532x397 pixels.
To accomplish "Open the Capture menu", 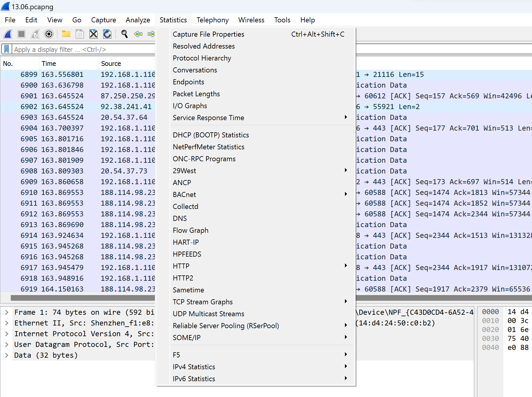I will [x=103, y=20].
